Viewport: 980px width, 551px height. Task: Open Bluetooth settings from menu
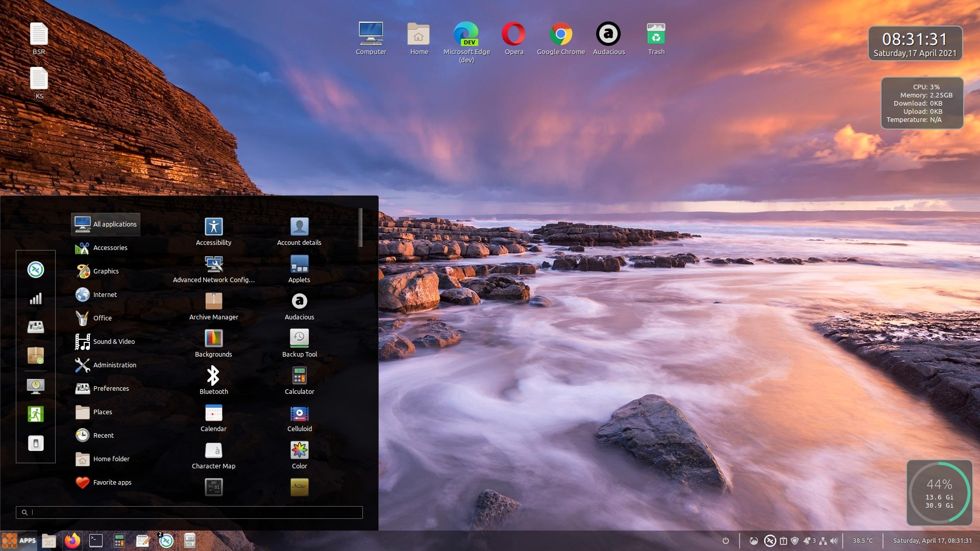[213, 381]
